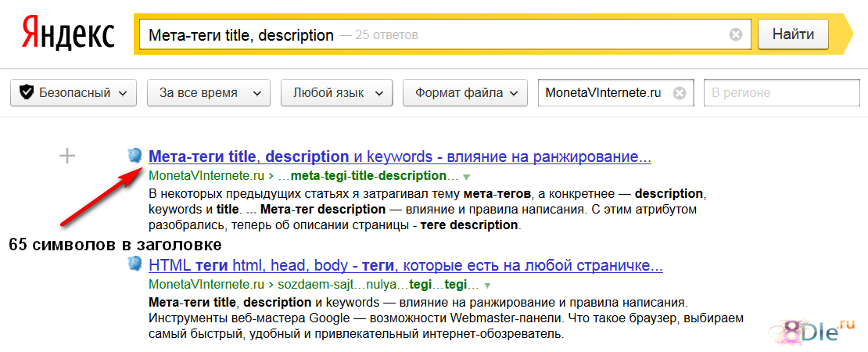The height and width of the screenshot is (352, 868).
Task: Open the Безопасный filter dropdown
Action: (74, 92)
